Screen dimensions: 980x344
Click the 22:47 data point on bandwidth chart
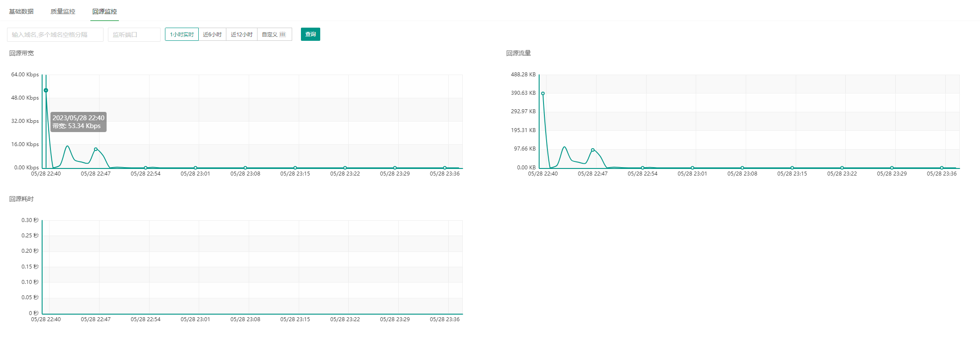(x=96, y=149)
